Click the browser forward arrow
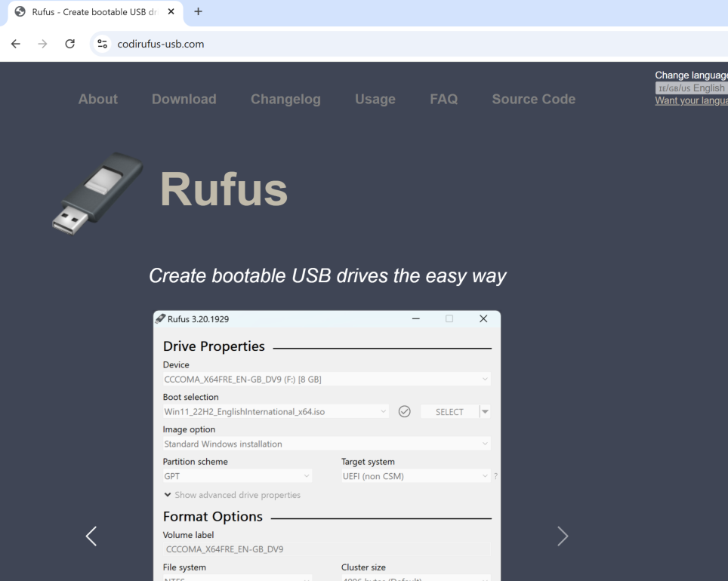Image resolution: width=728 pixels, height=581 pixels. 42,44
